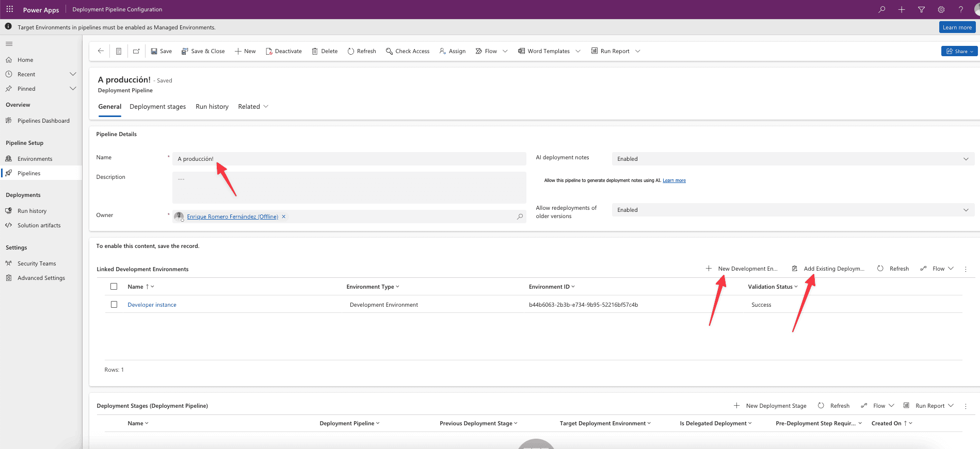Click the owner lookup search icon

coord(520,217)
